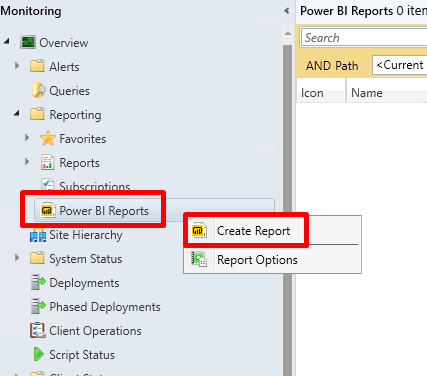The height and width of the screenshot is (376, 427).
Task: Click the Reports chart document icon
Action: click(47, 162)
